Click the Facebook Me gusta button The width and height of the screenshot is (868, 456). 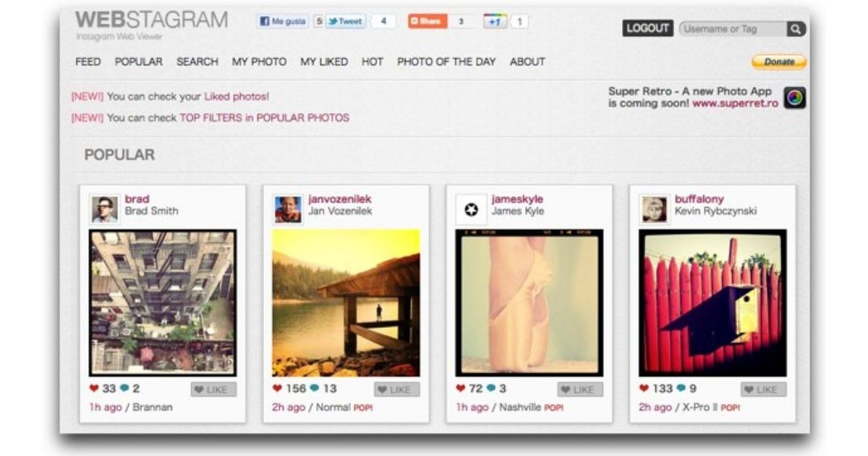[283, 22]
